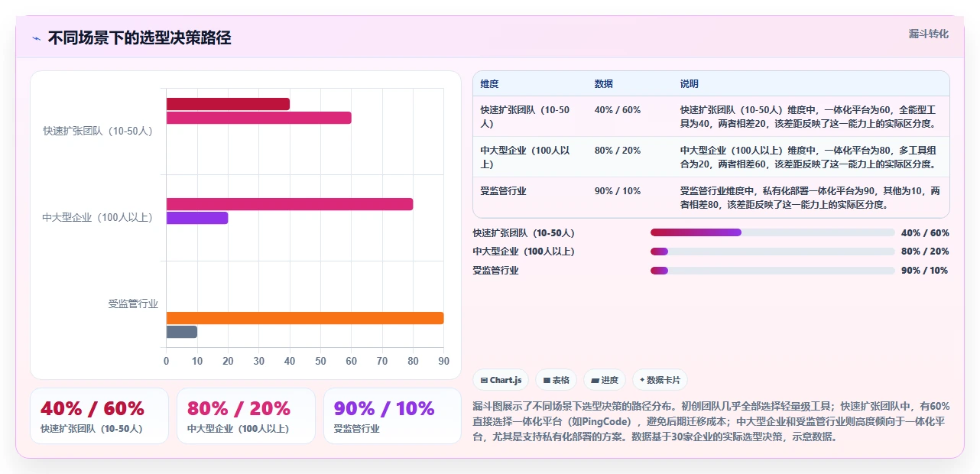Click the table description mentioning 全能型工具为40
The height and width of the screenshot is (474, 980).
click(x=810, y=117)
